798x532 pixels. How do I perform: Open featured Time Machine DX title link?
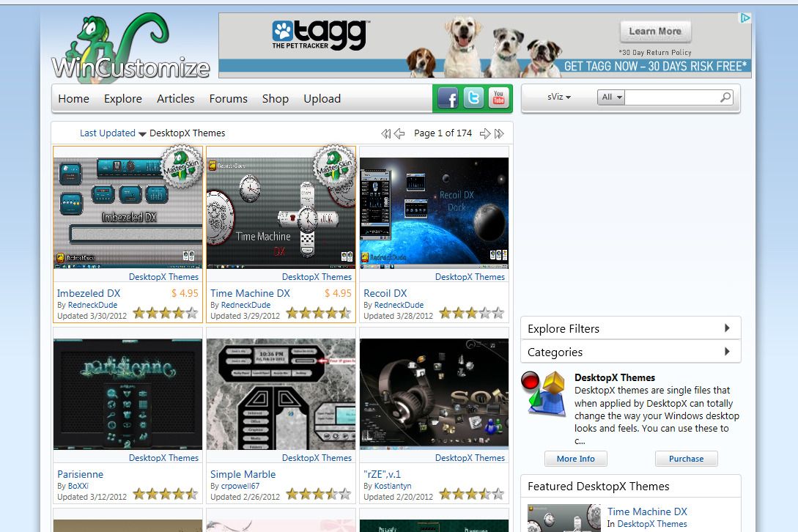(x=647, y=511)
